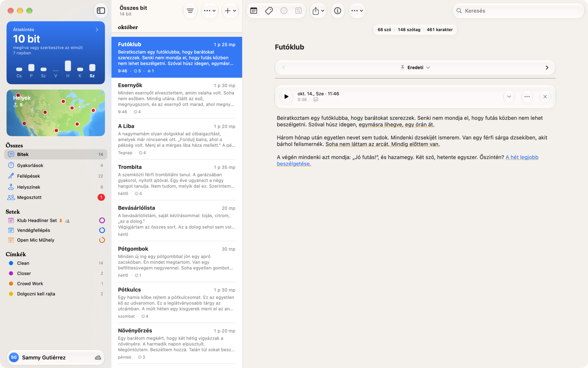Open the Fellépések sidebar section
This screenshot has width=588, height=368.
pos(56,176)
